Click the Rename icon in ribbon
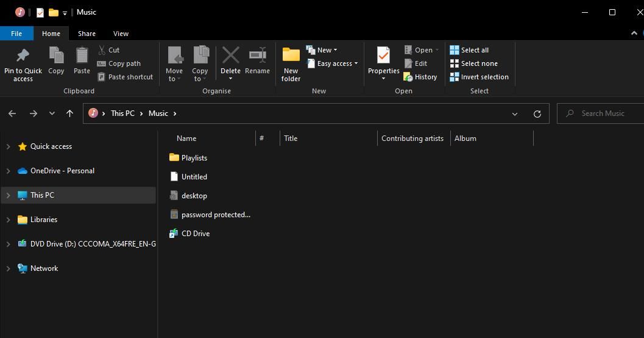Screen dimensions: 644x338 (x=257, y=56)
